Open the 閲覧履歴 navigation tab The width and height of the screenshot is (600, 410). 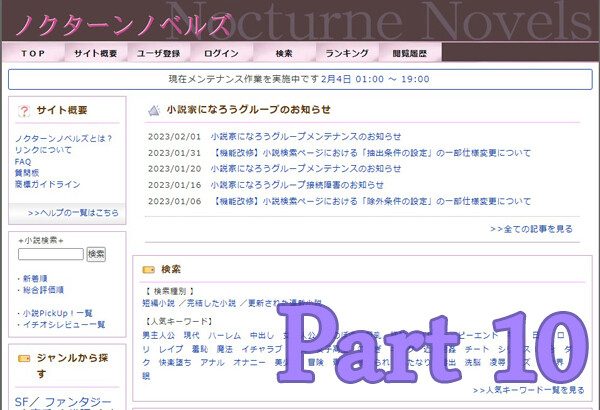[409, 53]
